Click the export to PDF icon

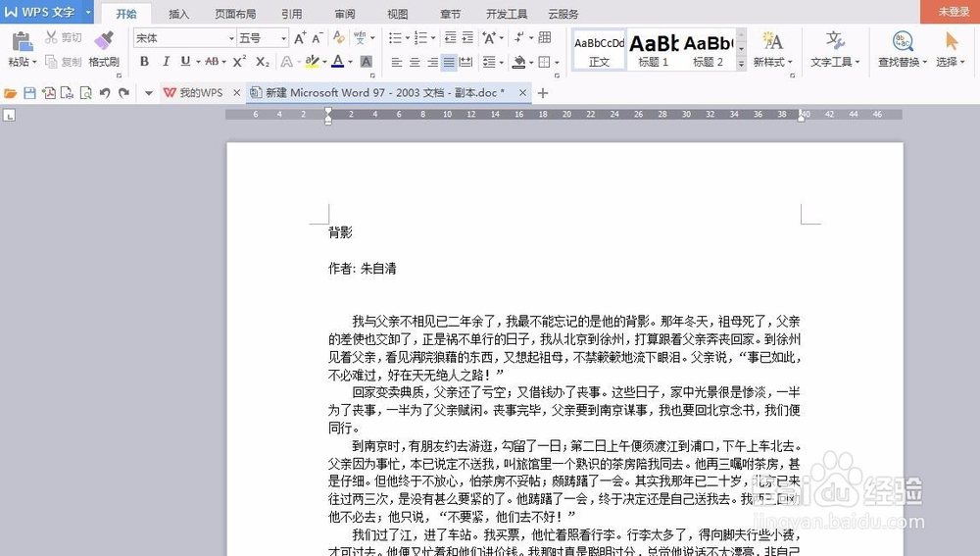coord(48,93)
